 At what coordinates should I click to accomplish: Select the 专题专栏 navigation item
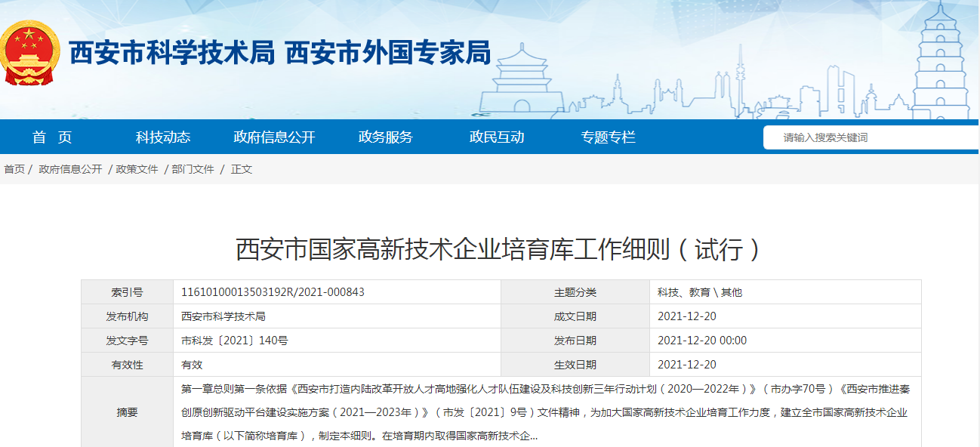coord(608,137)
